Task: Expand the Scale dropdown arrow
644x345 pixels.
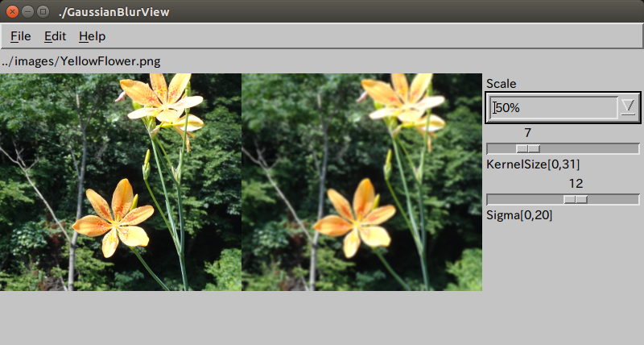Action: (628, 107)
